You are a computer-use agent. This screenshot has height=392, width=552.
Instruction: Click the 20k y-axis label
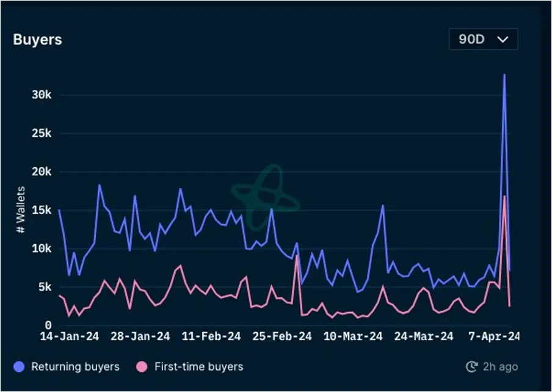point(42,172)
